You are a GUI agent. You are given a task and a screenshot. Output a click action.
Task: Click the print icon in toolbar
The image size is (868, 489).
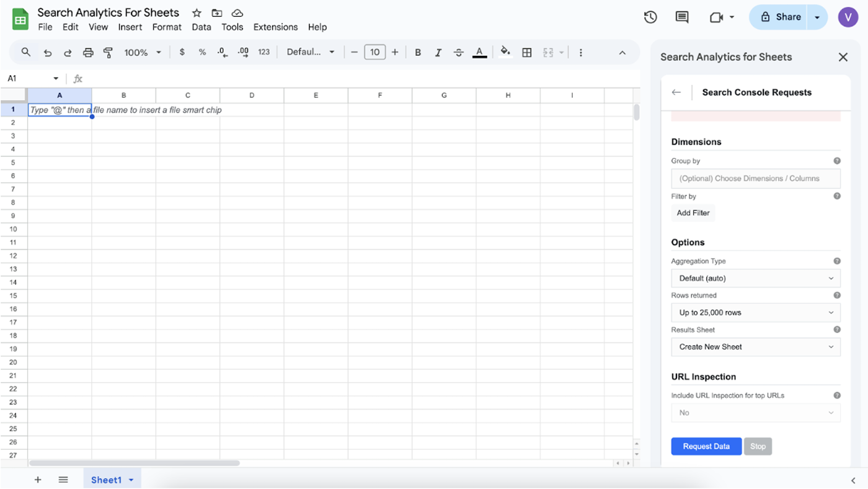(x=88, y=53)
